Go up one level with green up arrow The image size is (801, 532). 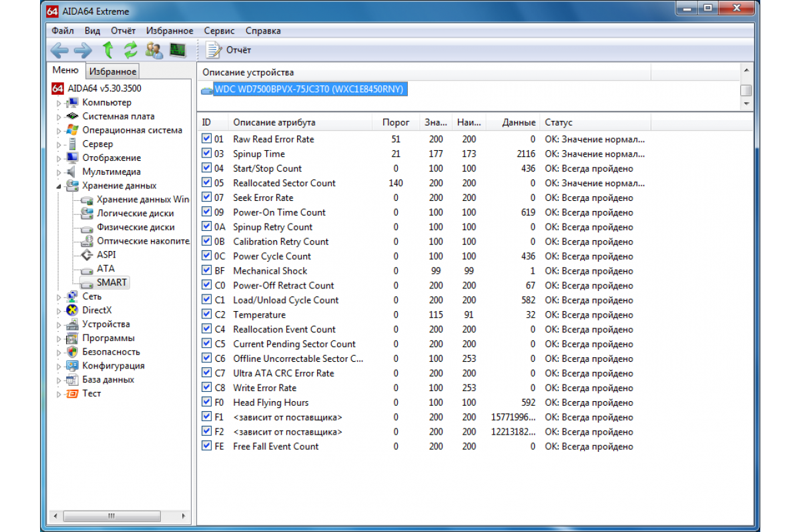tap(107, 50)
